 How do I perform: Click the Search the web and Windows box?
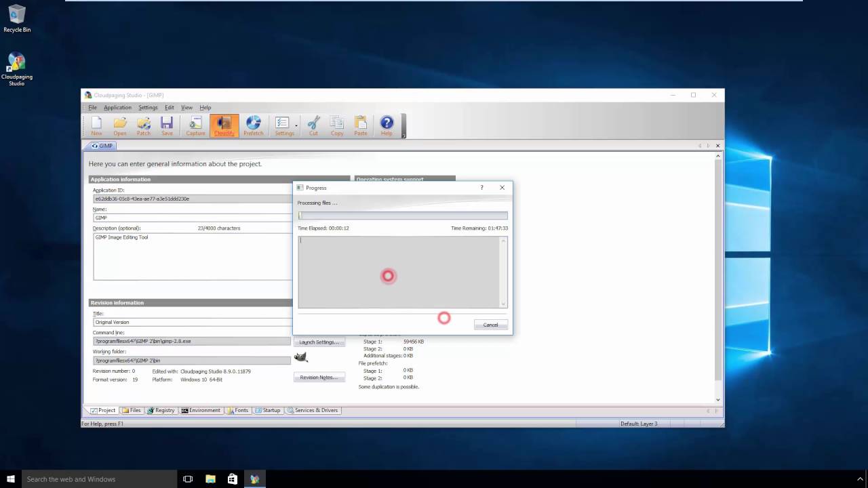[x=99, y=479]
